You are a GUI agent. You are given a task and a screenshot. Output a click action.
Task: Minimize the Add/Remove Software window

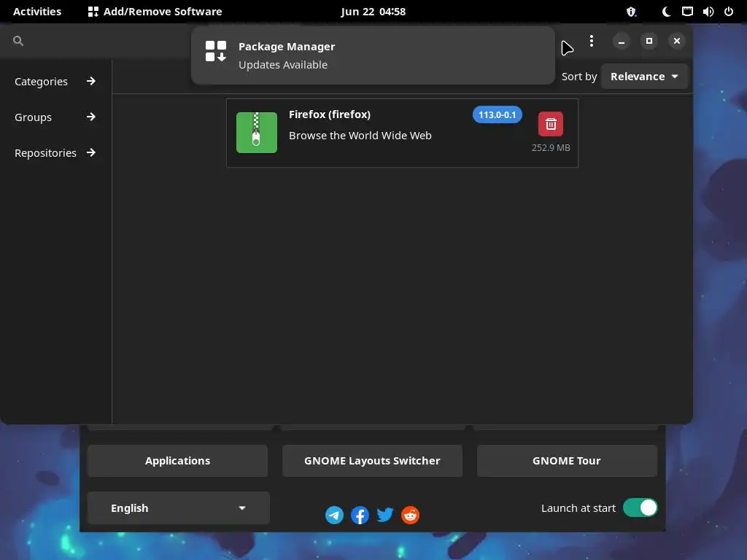tap(622, 41)
